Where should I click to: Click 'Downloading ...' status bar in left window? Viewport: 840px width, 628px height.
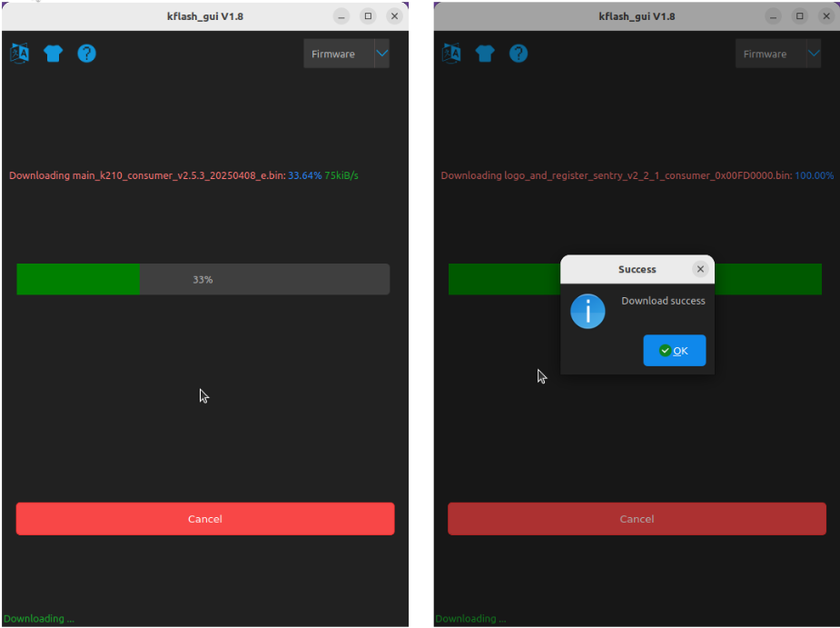tap(39, 618)
